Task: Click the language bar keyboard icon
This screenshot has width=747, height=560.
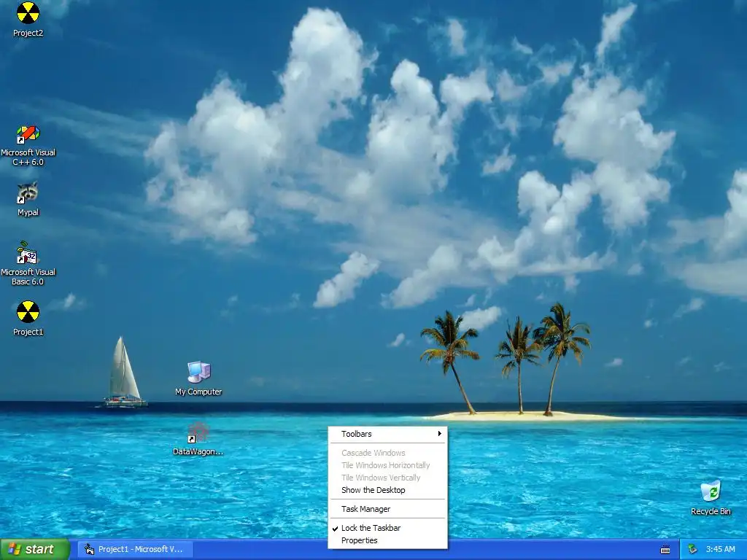Action: tap(665, 550)
